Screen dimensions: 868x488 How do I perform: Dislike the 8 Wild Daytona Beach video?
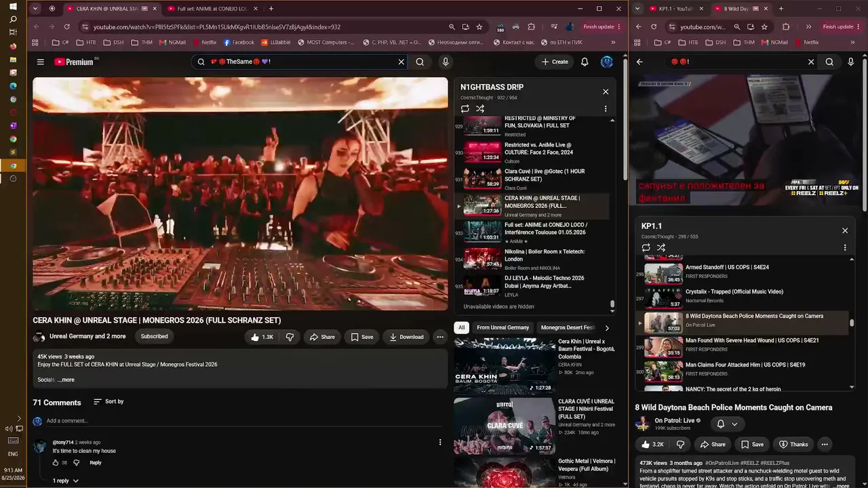680,445
